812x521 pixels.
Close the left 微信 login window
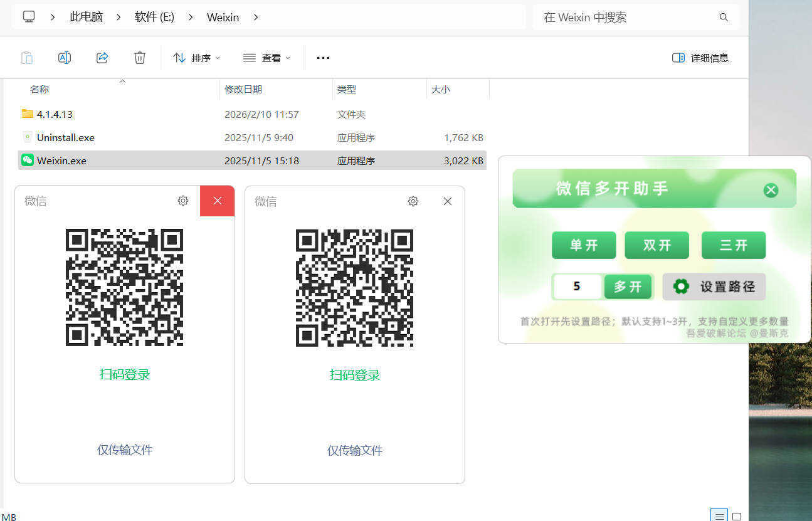tap(217, 201)
